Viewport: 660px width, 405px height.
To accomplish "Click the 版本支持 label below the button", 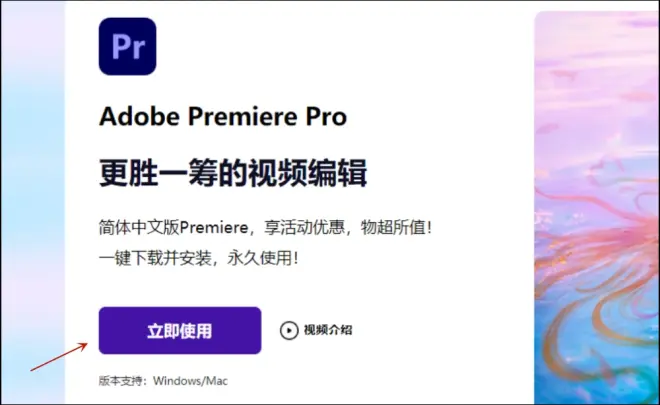I will tap(122, 381).
